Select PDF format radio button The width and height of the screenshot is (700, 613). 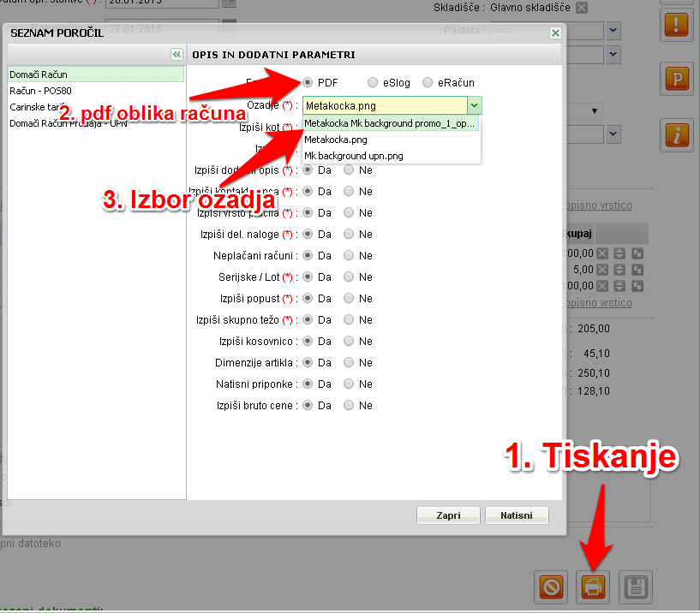[x=308, y=82]
